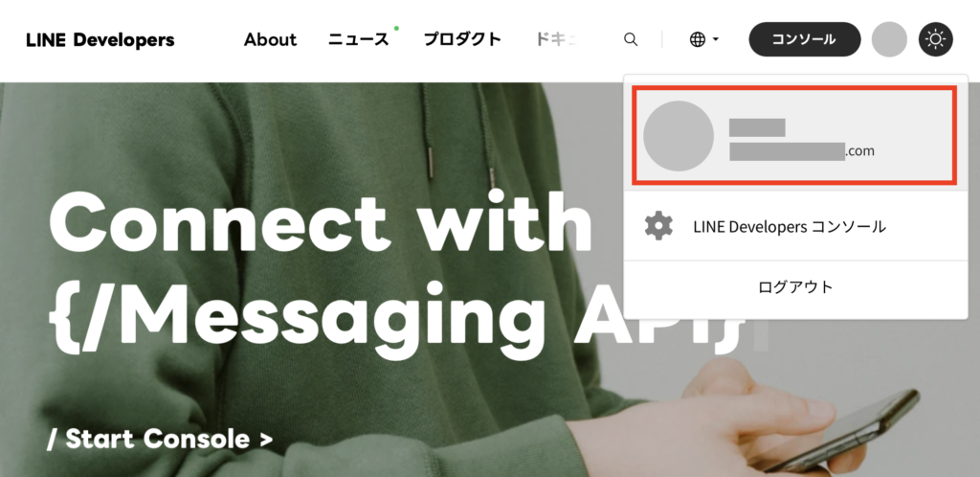Open the プロダクト navigation item
This screenshot has width=980, height=477.
point(462,39)
